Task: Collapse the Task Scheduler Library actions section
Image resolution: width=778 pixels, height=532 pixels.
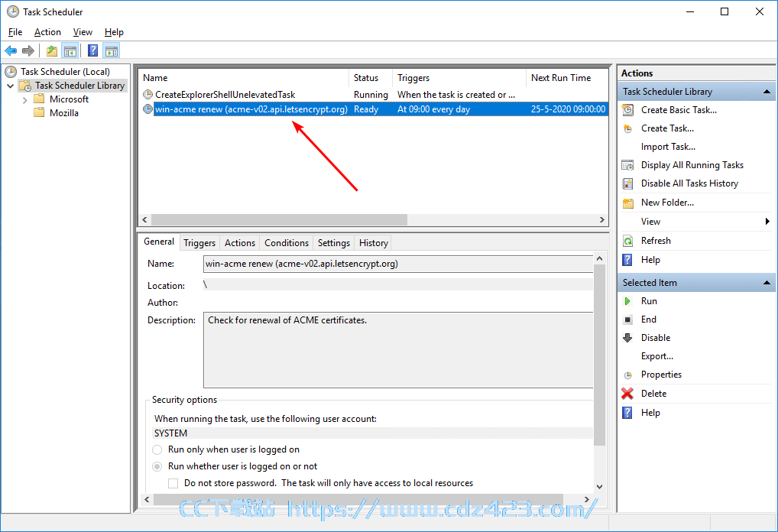Action: [767, 91]
